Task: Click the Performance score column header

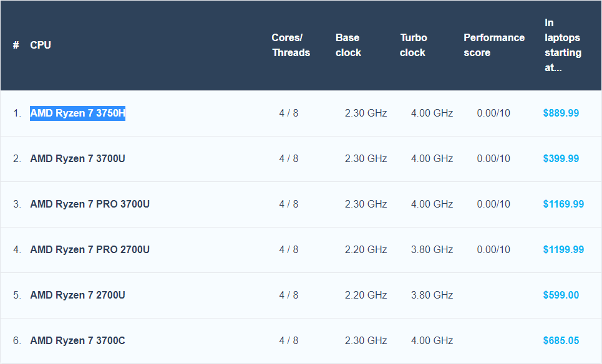Action: (494, 45)
